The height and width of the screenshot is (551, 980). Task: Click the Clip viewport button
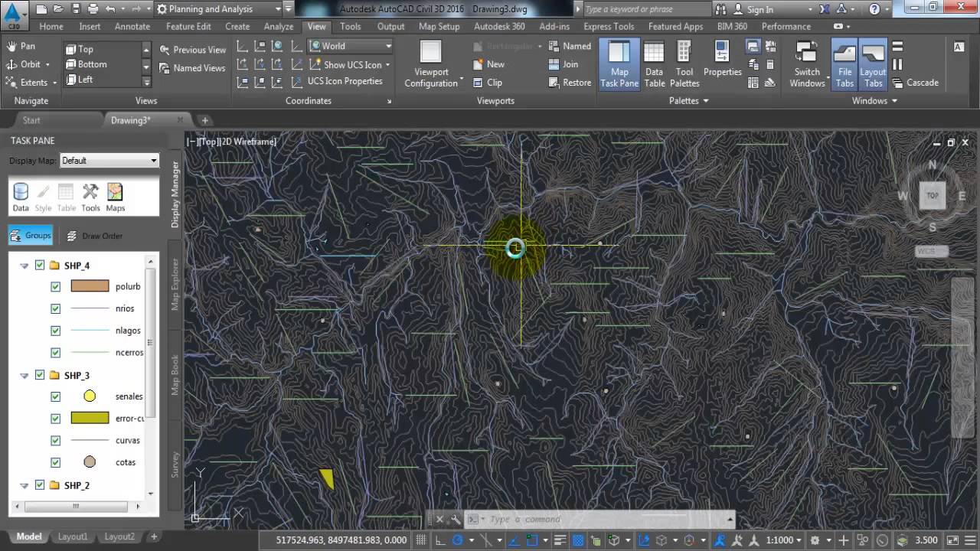[x=487, y=82]
